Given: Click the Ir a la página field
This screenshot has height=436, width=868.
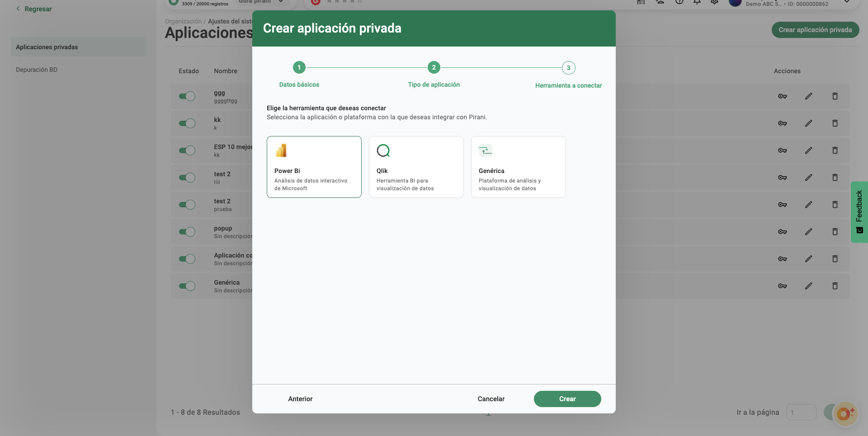Looking at the screenshot, I should click(x=801, y=412).
